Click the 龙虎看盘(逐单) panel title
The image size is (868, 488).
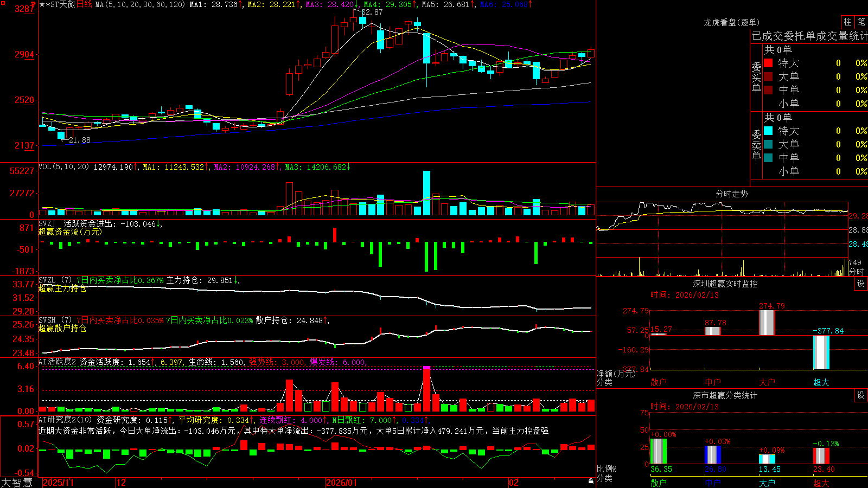(x=732, y=22)
